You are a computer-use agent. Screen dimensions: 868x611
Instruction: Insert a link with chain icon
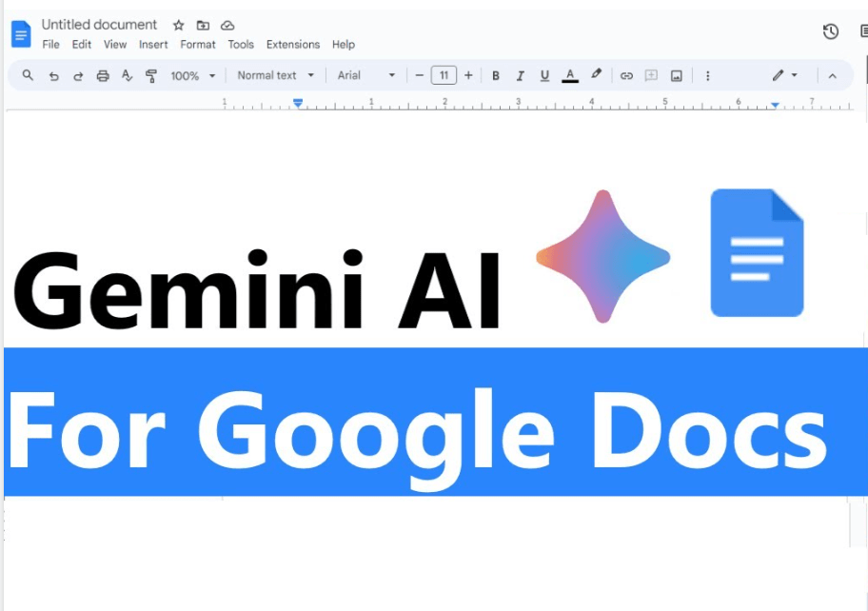pos(626,76)
